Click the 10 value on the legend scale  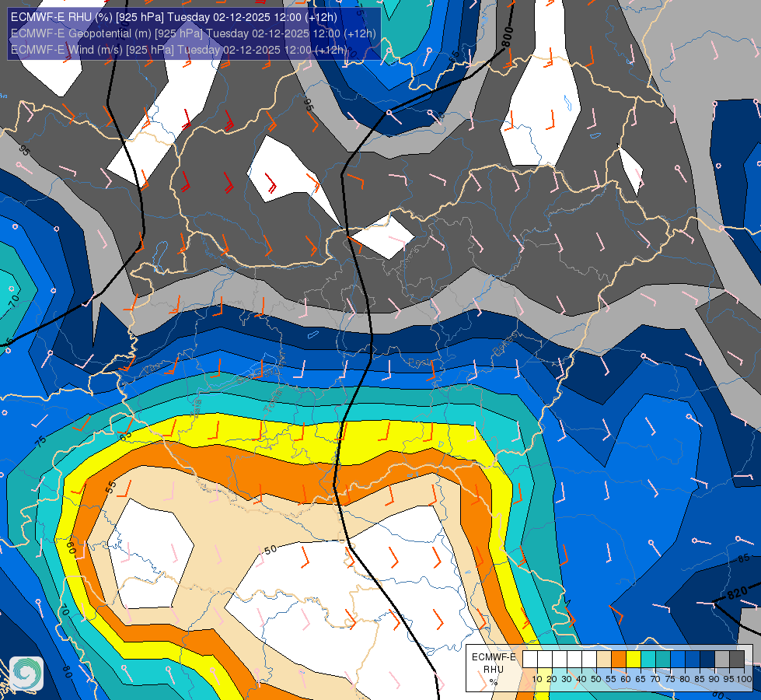[x=537, y=679]
